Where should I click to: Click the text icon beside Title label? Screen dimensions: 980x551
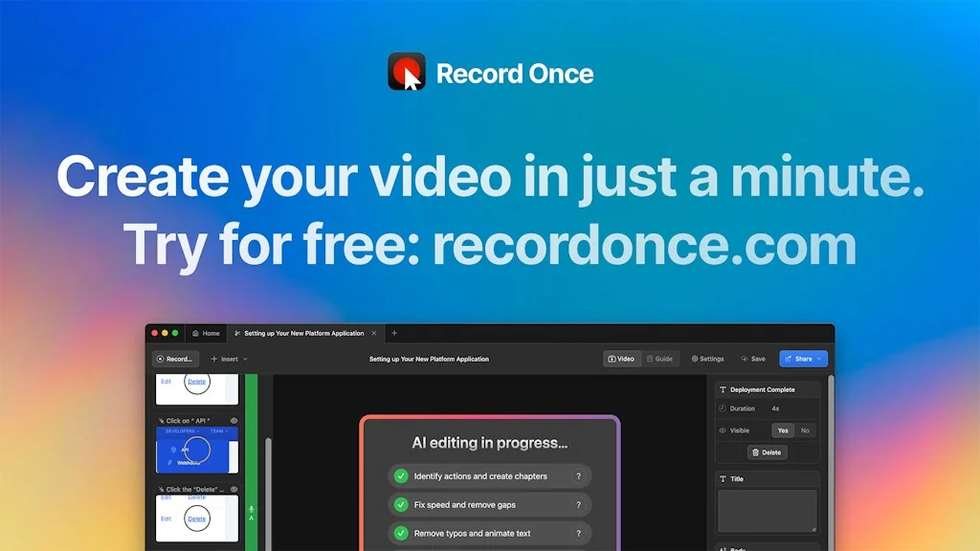(x=724, y=478)
